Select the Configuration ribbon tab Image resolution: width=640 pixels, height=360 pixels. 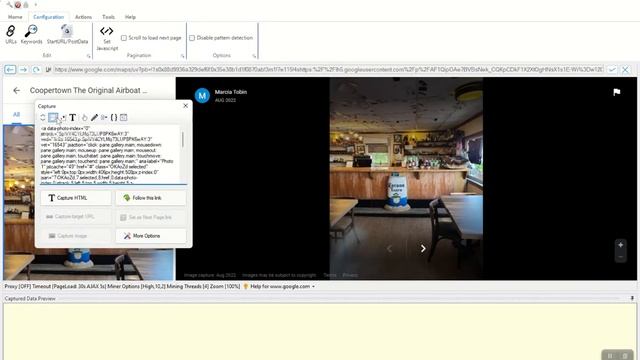[49, 17]
